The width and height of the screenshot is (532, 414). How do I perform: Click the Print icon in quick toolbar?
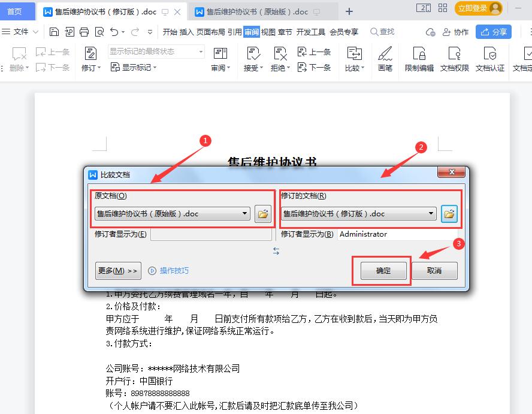84,32
